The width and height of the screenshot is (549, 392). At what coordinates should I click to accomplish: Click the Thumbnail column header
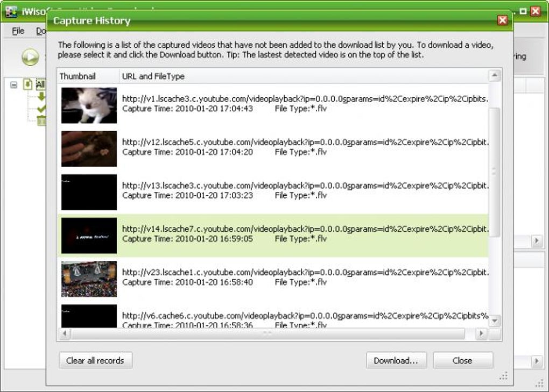(88, 76)
